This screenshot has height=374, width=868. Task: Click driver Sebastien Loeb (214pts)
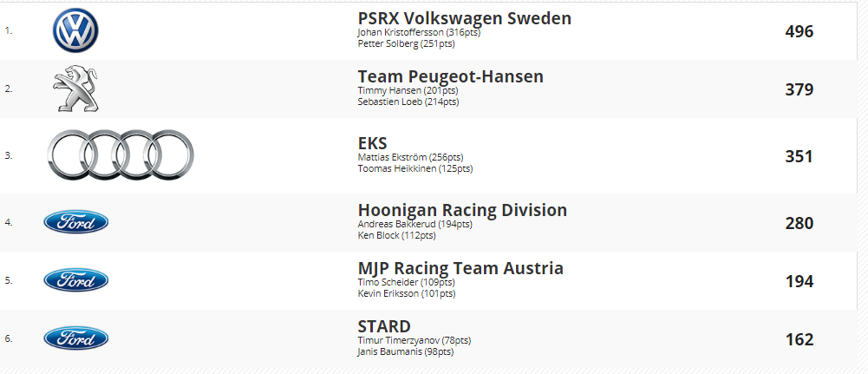[x=408, y=102]
